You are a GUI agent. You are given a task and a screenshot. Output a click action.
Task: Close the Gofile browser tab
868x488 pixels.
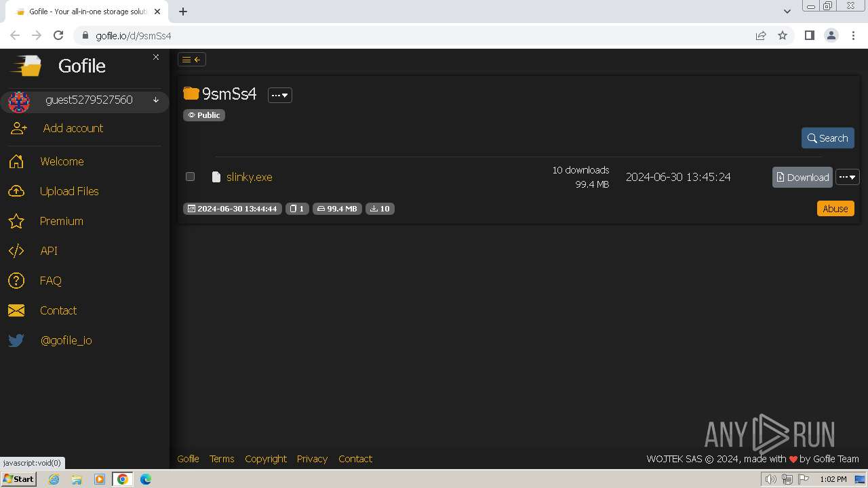(x=157, y=12)
